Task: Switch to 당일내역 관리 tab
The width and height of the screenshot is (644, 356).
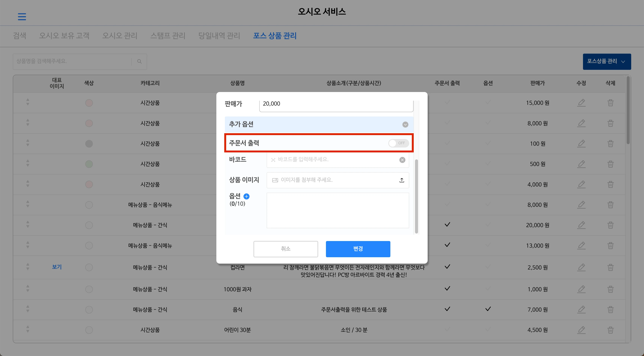Action: [219, 36]
